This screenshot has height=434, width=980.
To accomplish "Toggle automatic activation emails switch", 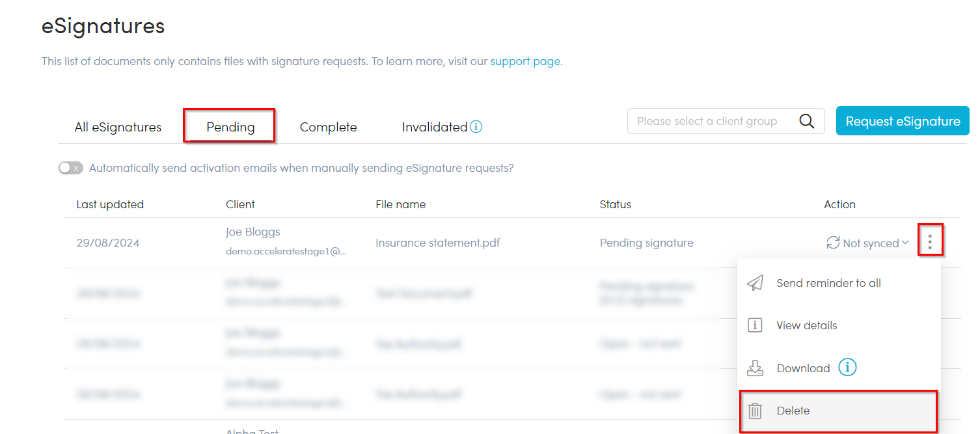I will (x=71, y=168).
